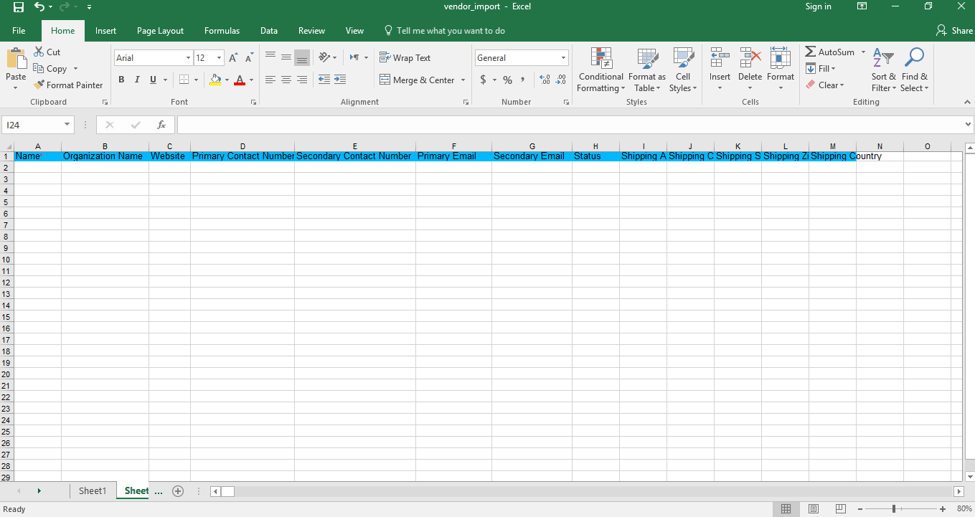975x517 pixels.
Task: Click the formula bar input field
Action: 570,125
